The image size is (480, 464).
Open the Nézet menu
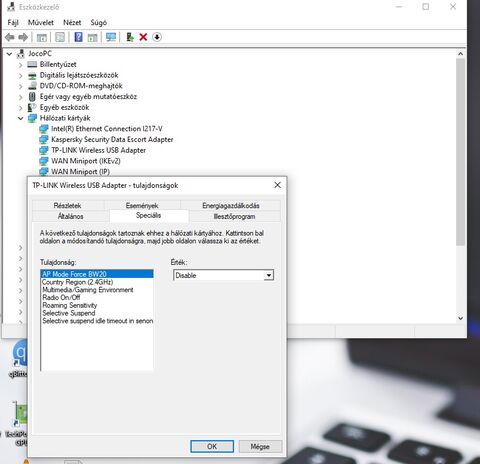point(72,22)
